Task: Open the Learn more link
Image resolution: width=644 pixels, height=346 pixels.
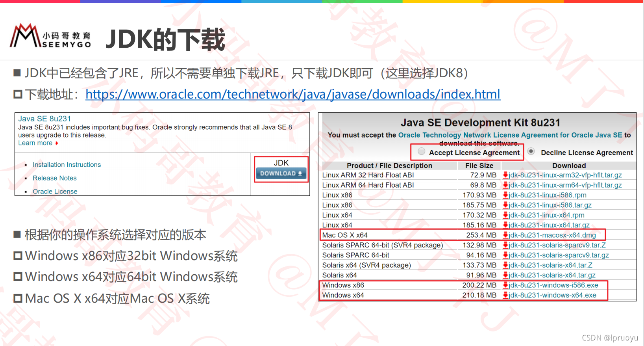Action: tap(35, 143)
